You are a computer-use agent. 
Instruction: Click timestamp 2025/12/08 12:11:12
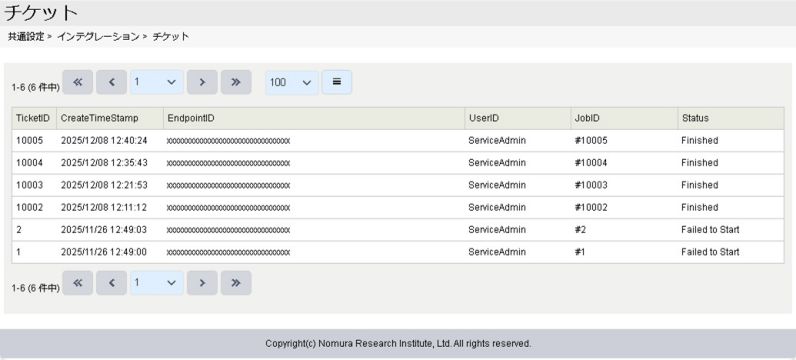click(104, 208)
